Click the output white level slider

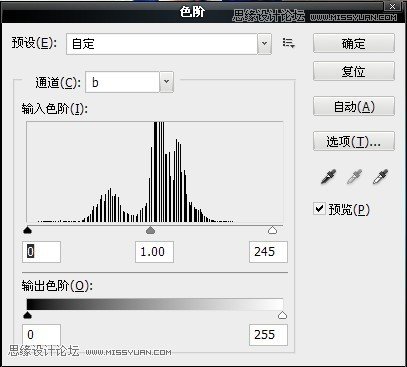click(282, 315)
